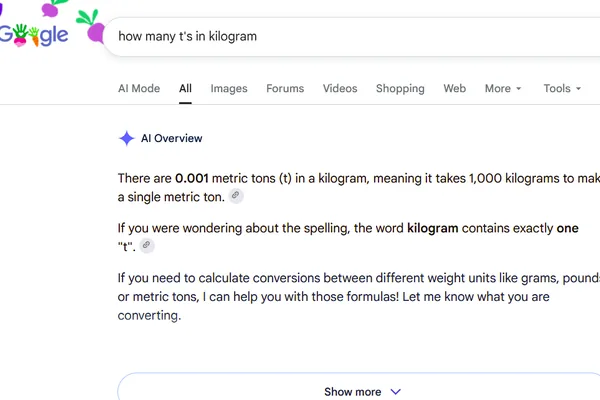Click the Google doodle logo

34,35
